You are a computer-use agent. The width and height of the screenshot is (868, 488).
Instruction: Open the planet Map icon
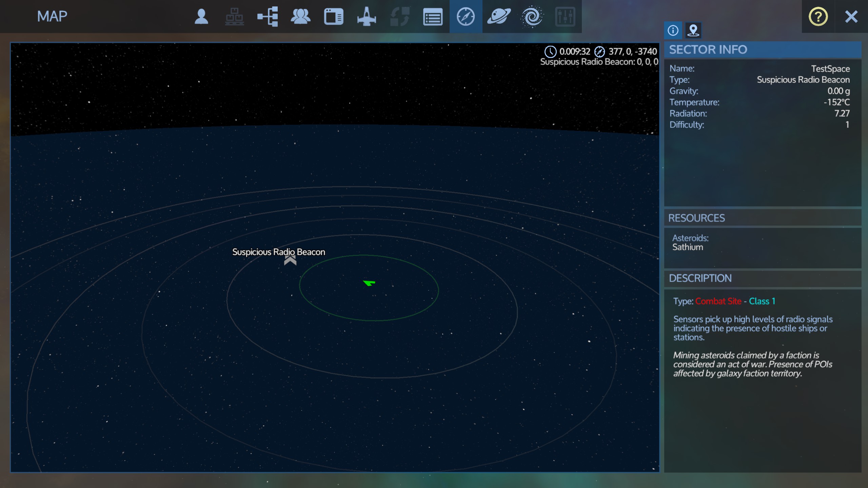click(x=499, y=17)
